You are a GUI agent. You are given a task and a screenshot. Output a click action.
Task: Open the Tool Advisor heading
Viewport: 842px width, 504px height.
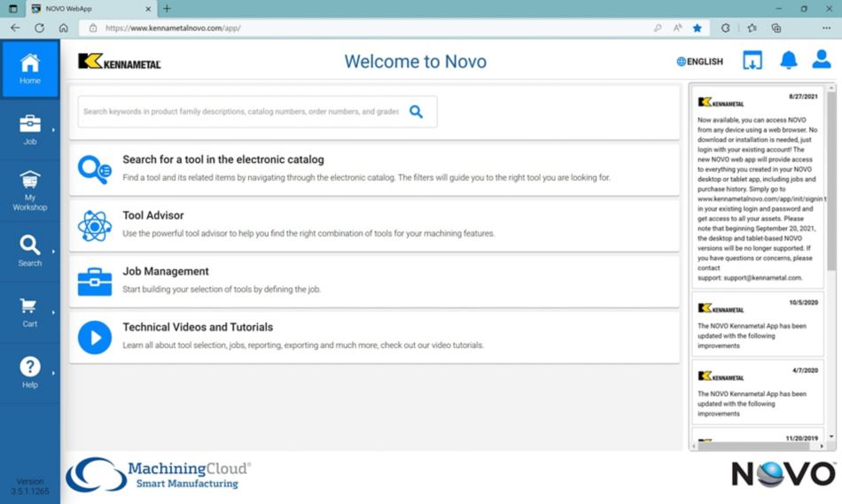[153, 215]
